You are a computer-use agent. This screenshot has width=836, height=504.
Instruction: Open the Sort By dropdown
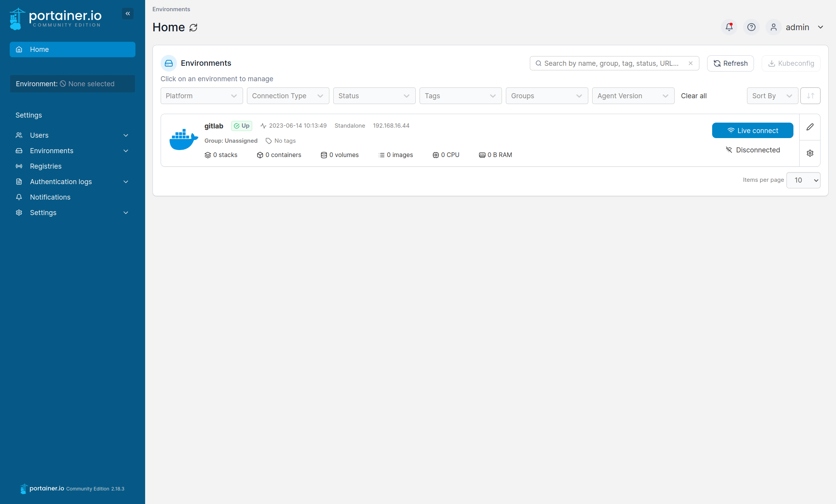(x=772, y=96)
